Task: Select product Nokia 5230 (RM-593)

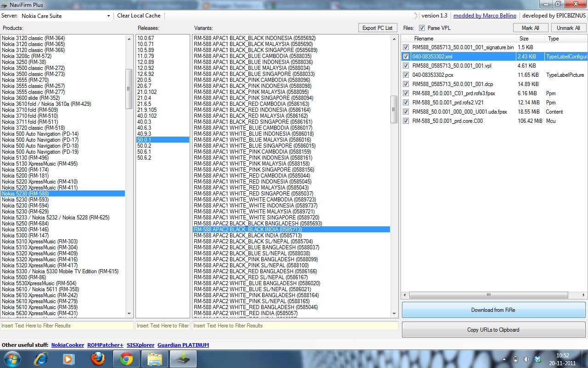Action: tap(63, 200)
